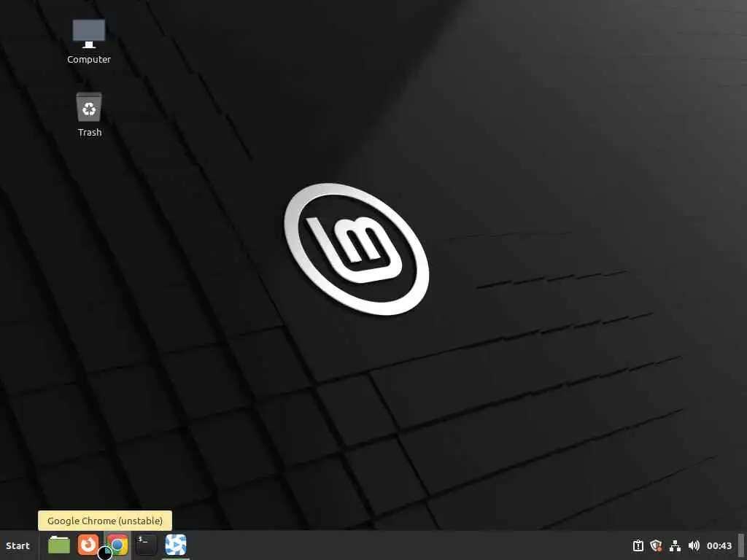Image resolution: width=747 pixels, height=560 pixels.
Task: Launch the green Files folder from the panel
Action: 59,545
